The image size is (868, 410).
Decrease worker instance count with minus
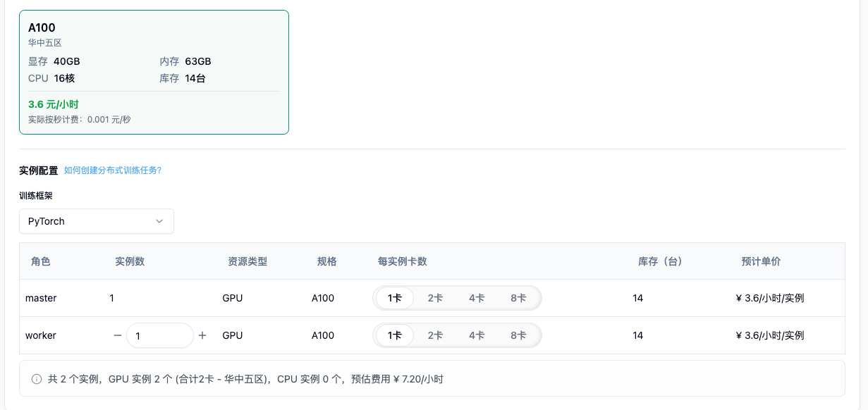[x=118, y=335]
